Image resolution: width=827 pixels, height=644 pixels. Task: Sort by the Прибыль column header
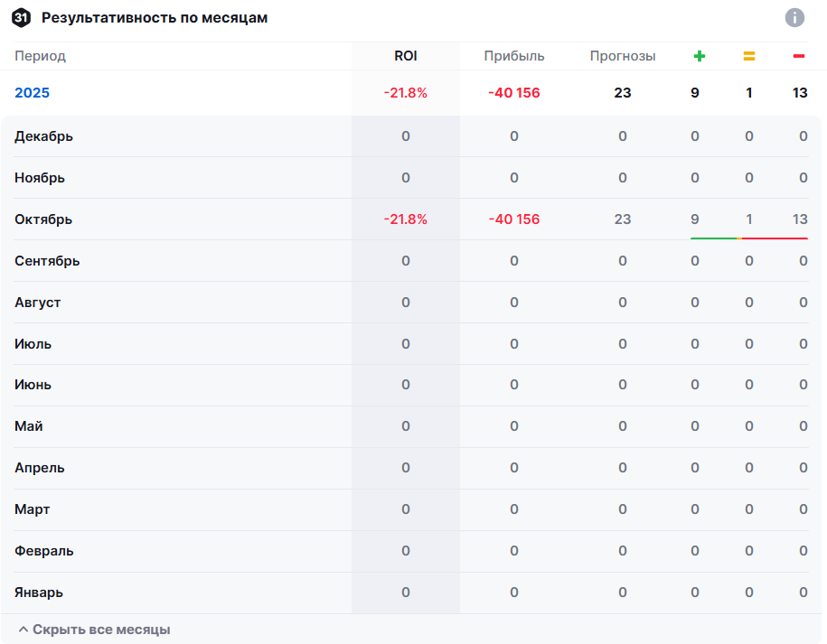coord(513,56)
